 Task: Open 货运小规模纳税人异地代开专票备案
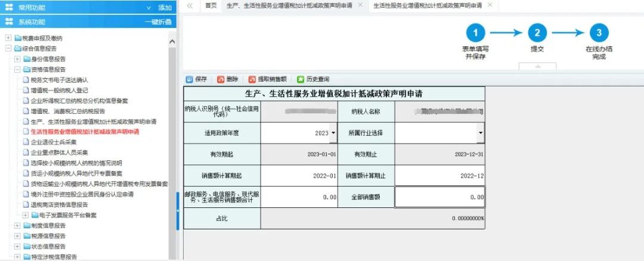pyautogui.click(x=76, y=173)
